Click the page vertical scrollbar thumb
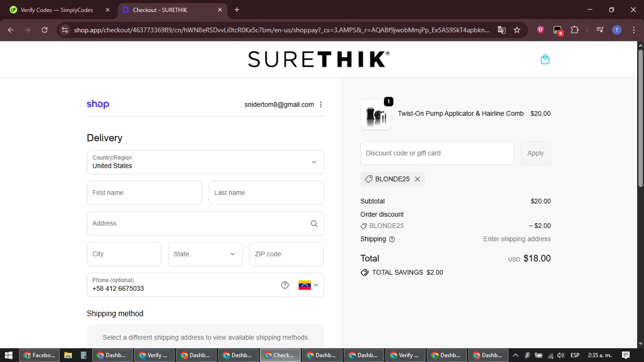The height and width of the screenshot is (362, 644). [x=641, y=118]
